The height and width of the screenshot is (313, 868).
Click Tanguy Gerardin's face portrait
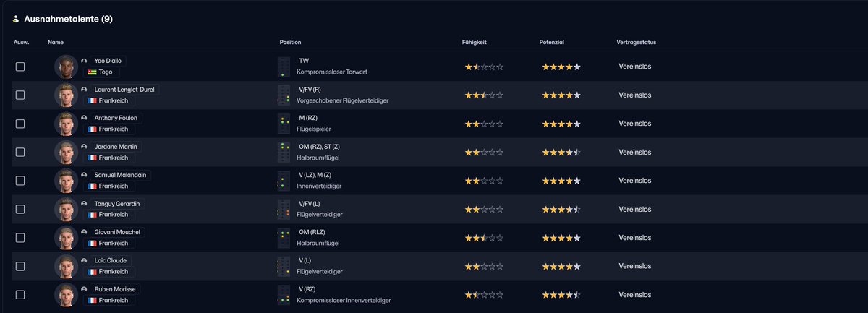coord(66,209)
